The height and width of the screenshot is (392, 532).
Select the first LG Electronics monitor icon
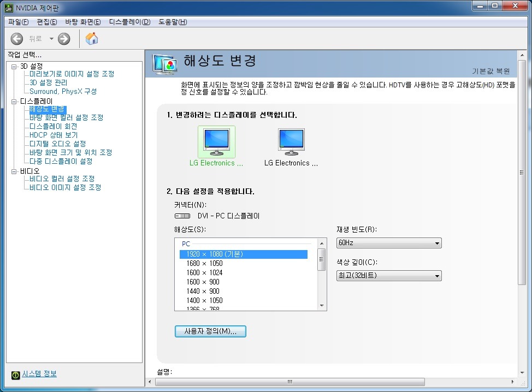coord(216,142)
